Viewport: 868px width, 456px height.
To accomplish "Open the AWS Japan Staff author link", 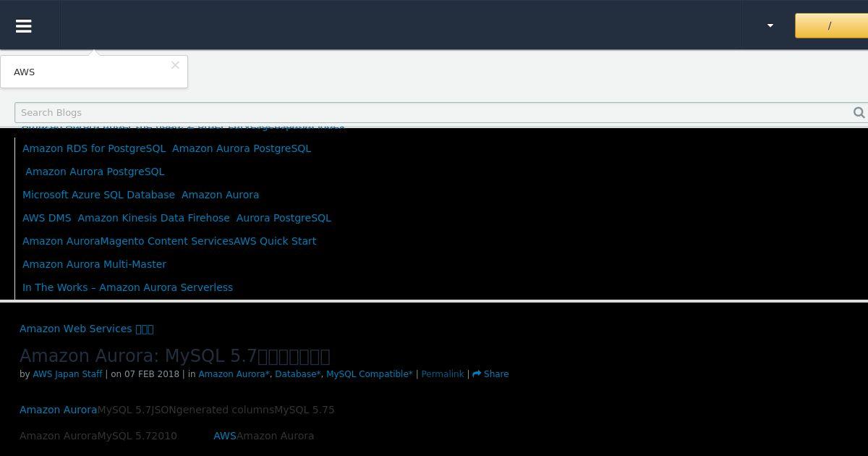I will click(67, 374).
